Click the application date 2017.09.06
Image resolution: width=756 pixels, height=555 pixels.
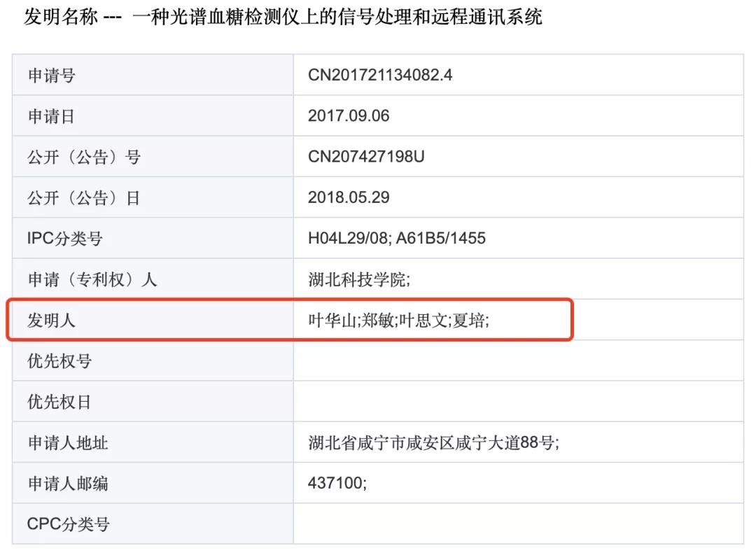click(x=349, y=115)
